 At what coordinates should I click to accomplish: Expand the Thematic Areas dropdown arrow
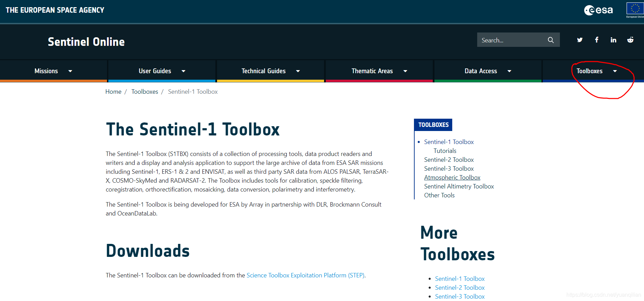pos(405,71)
